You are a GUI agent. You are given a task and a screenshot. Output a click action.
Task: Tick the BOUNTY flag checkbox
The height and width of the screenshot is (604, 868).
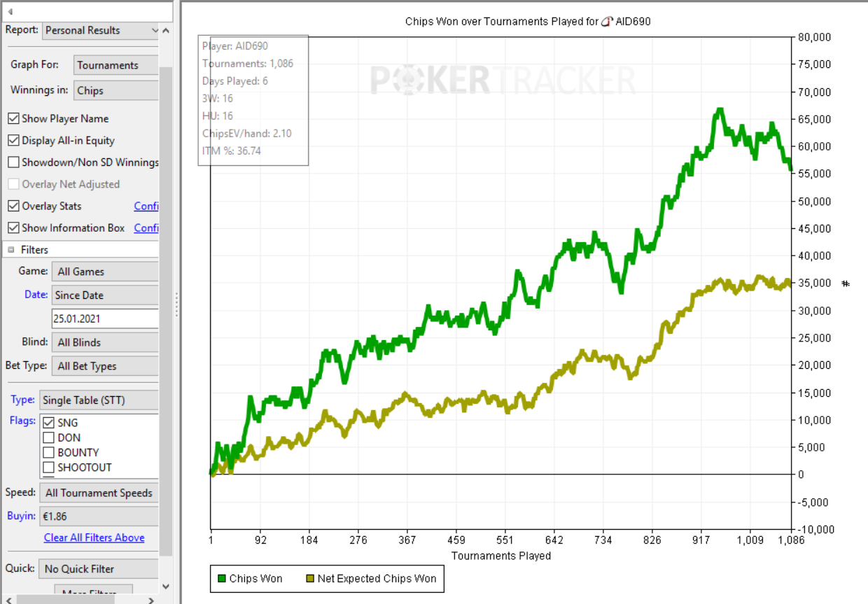48,453
